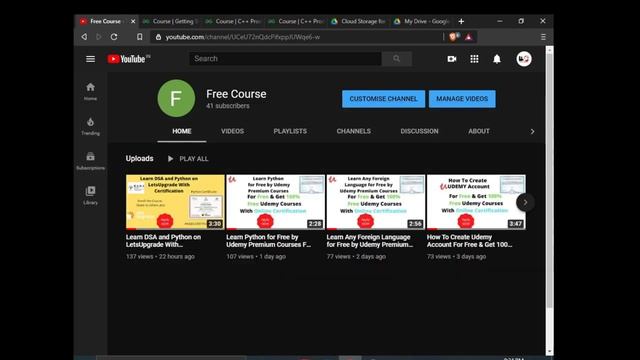Open Trending in the sidebar
Image resolution: width=640 pixels, height=360 pixels.
click(x=91, y=126)
